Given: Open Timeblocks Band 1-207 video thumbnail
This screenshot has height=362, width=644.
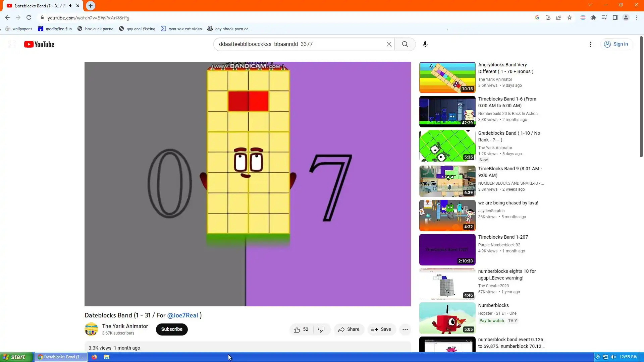Looking at the screenshot, I should click(447, 250).
